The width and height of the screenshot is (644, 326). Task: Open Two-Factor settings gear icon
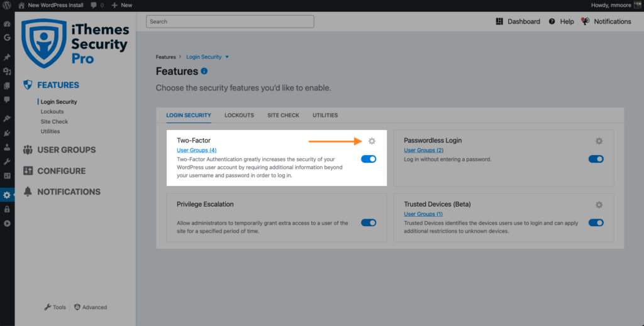372,141
